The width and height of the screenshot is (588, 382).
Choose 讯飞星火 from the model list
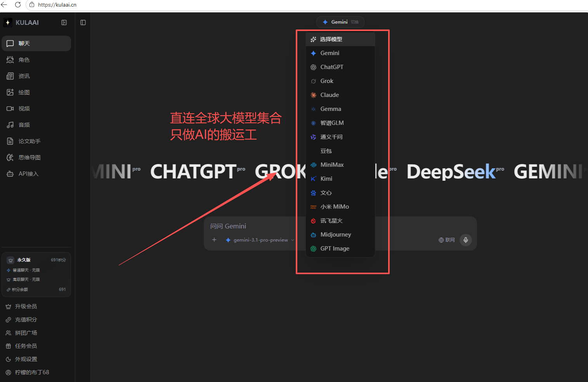[340, 221]
